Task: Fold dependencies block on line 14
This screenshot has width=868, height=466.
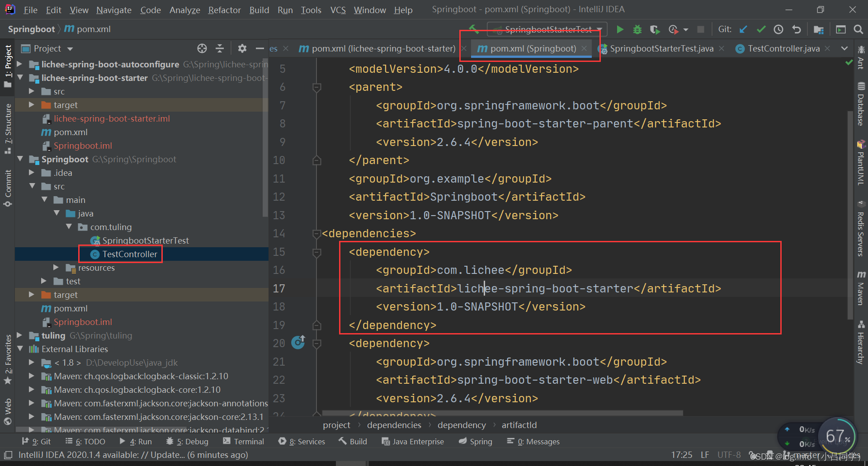Action: 317,234
